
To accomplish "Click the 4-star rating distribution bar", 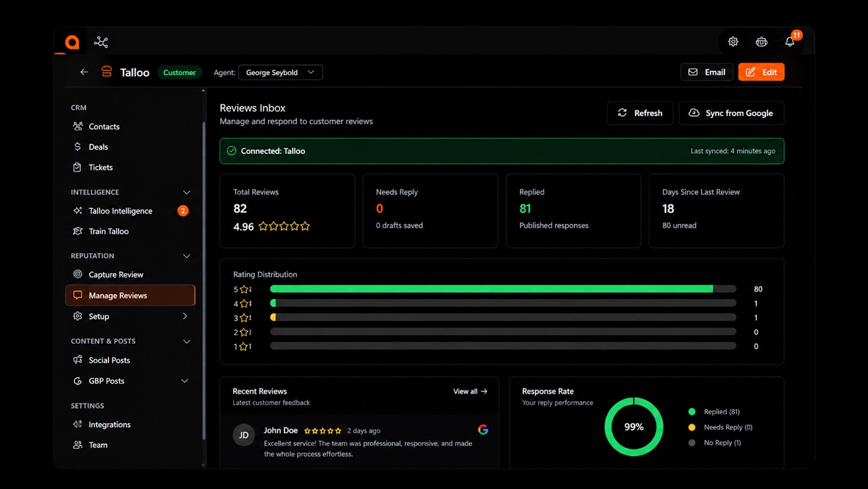I will pyautogui.click(x=503, y=303).
